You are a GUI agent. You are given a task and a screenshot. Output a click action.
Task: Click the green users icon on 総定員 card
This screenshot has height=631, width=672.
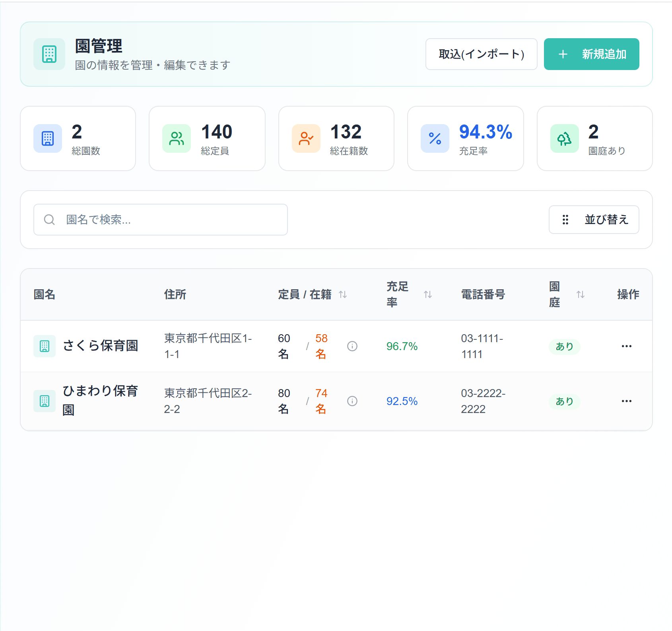177,138
